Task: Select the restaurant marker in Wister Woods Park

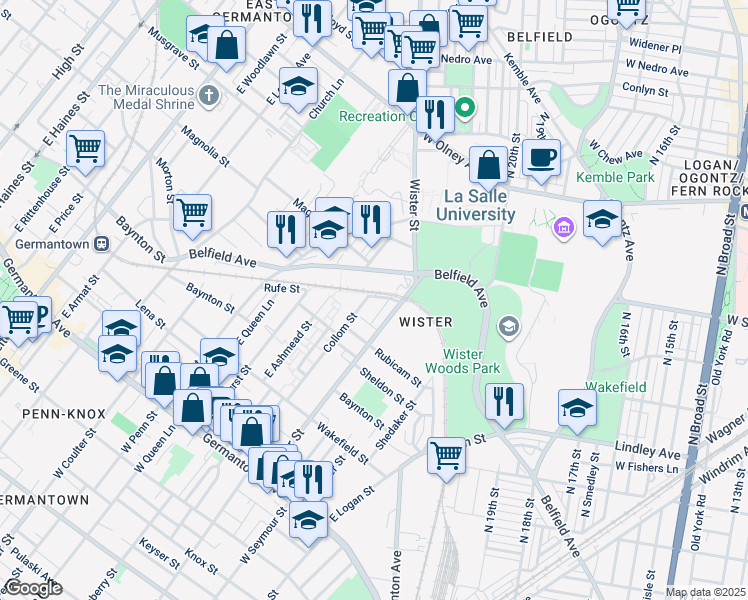Action: tap(504, 402)
